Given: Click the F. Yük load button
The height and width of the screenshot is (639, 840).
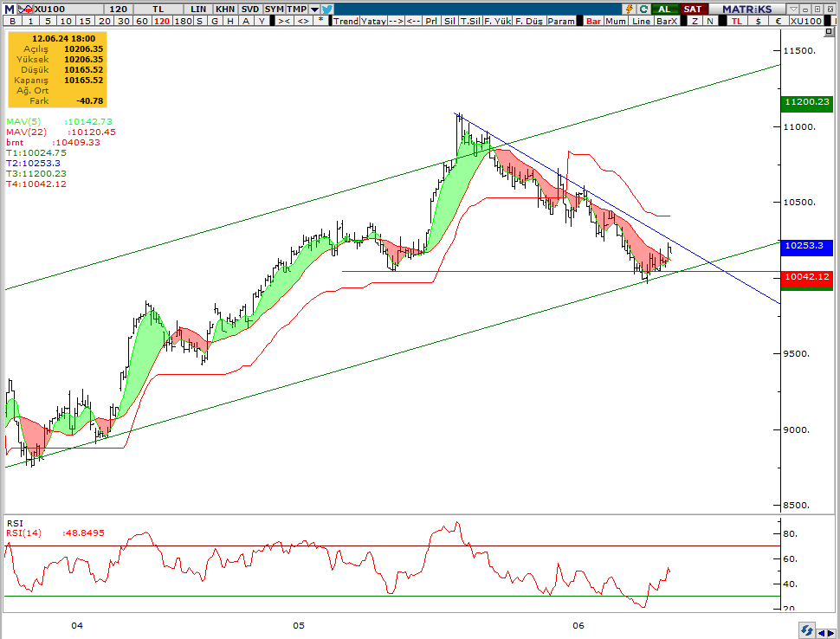Looking at the screenshot, I should [498, 21].
